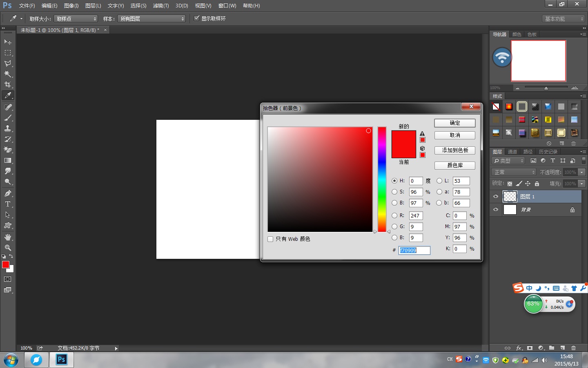This screenshot has width=588, height=368.
Task: Open 不透明度 opacity dropdown arrow
Action: tap(582, 172)
